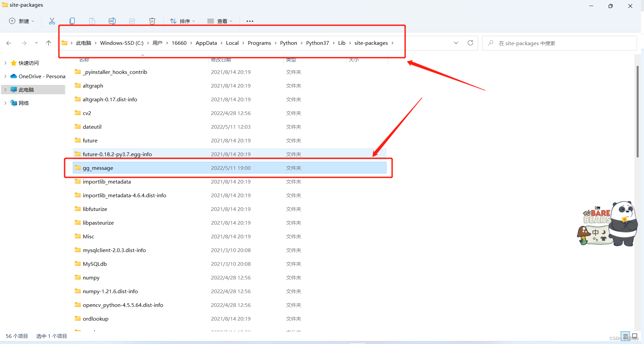The image size is (644, 344).
Task: Select the MySQLdb folder
Action: (x=229, y=264)
